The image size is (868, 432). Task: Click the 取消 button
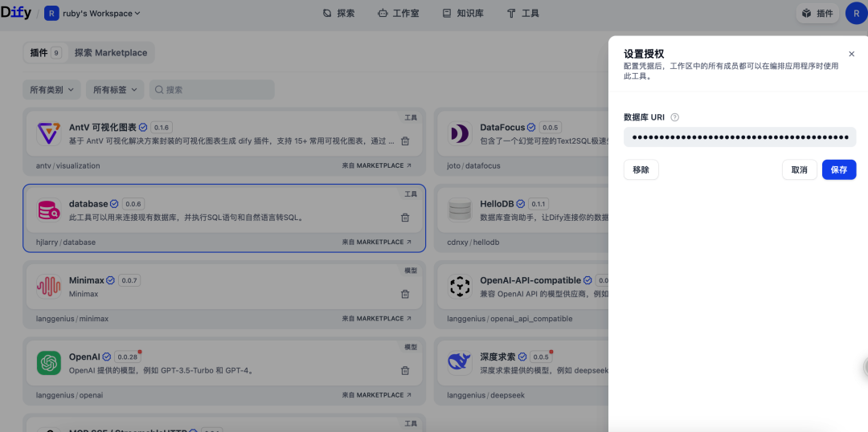800,169
